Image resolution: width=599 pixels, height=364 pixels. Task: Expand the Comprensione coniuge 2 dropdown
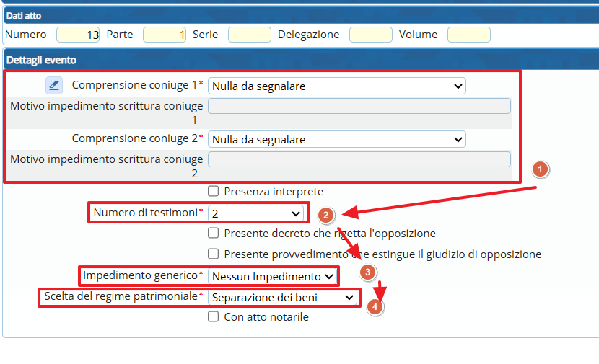(336, 139)
